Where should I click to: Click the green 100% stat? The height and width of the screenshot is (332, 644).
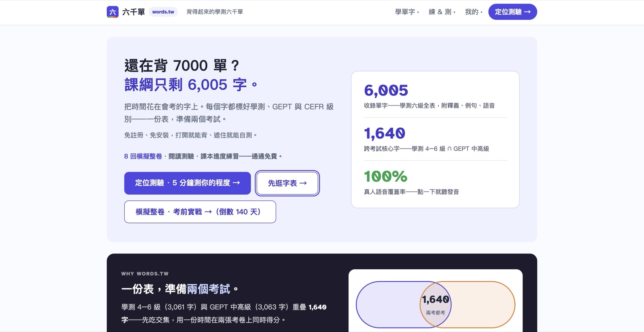386,176
